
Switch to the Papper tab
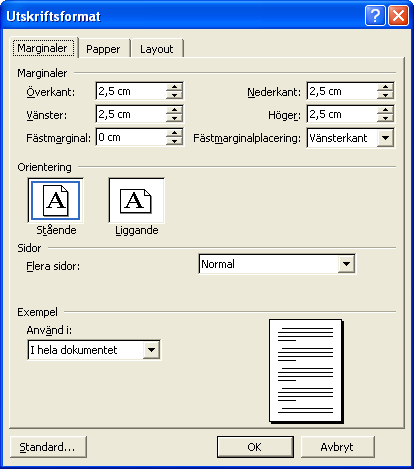pyautogui.click(x=103, y=49)
